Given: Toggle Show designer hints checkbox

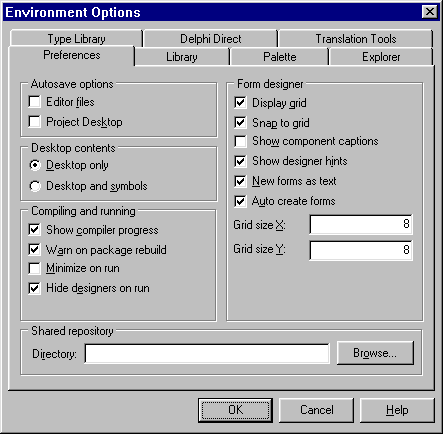Looking at the screenshot, I should tap(240, 161).
